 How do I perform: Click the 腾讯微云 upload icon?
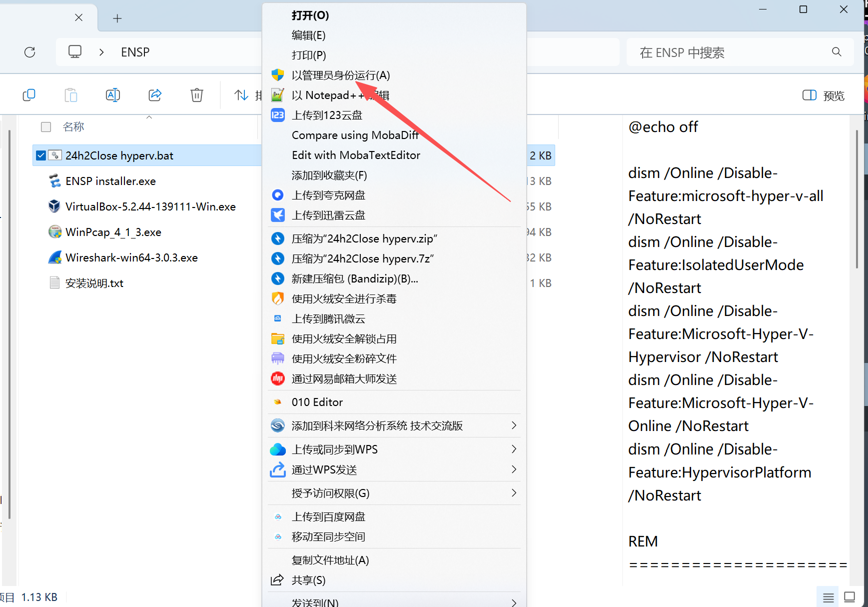(278, 318)
